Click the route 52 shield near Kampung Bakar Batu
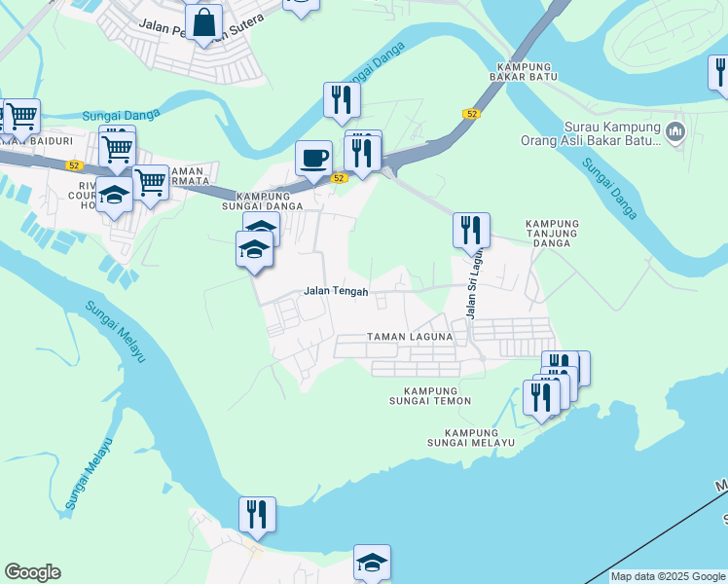 [x=471, y=114]
